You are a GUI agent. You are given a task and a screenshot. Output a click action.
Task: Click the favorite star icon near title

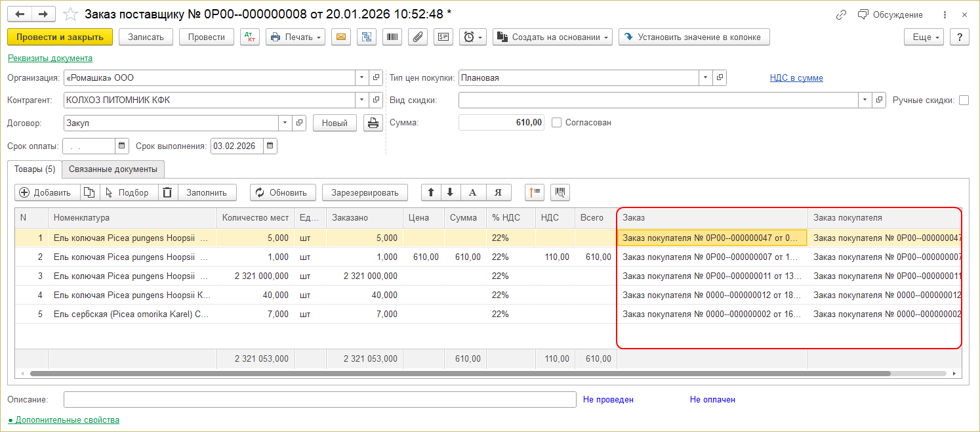[70, 14]
